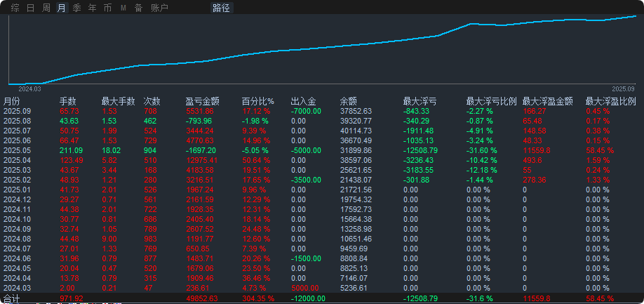Click the balance value 37852.63

(x=356, y=111)
